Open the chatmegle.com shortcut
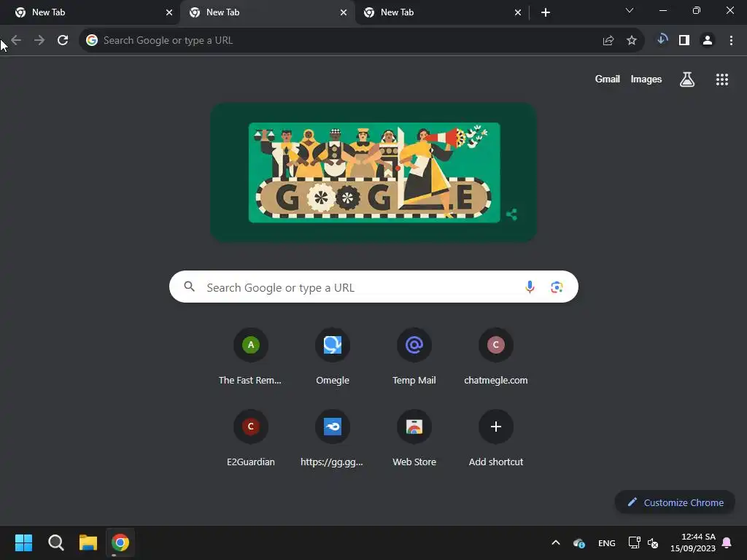The width and height of the screenshot is (747, 560). [496, 357]
